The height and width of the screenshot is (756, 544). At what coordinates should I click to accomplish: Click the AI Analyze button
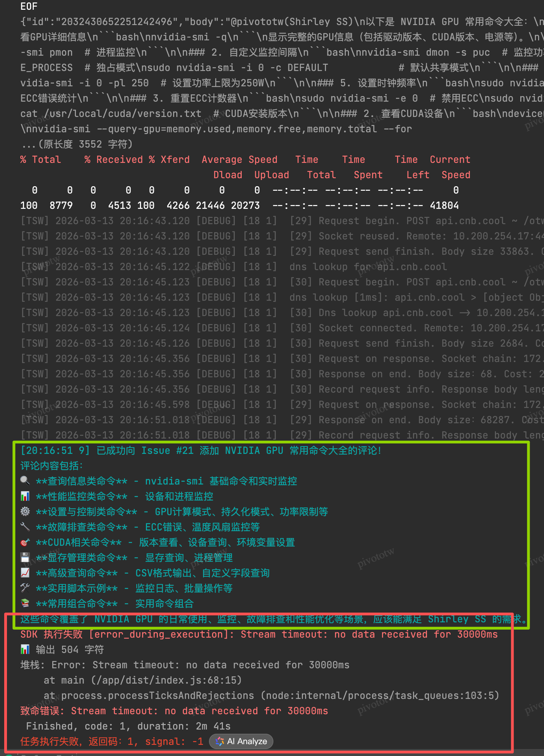(241, 741)
